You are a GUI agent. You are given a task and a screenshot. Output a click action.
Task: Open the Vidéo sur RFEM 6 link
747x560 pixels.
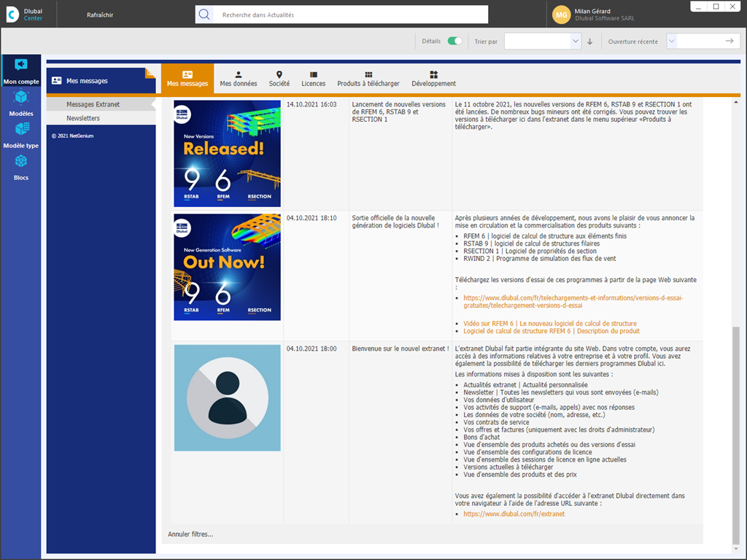(550, 323)
